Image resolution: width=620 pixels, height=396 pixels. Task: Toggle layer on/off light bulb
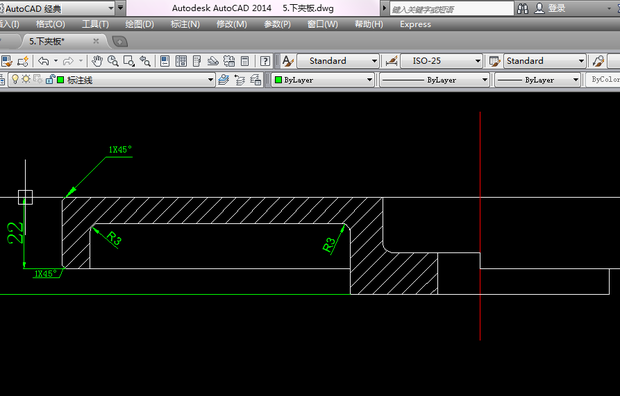click(x=15, y=80)
